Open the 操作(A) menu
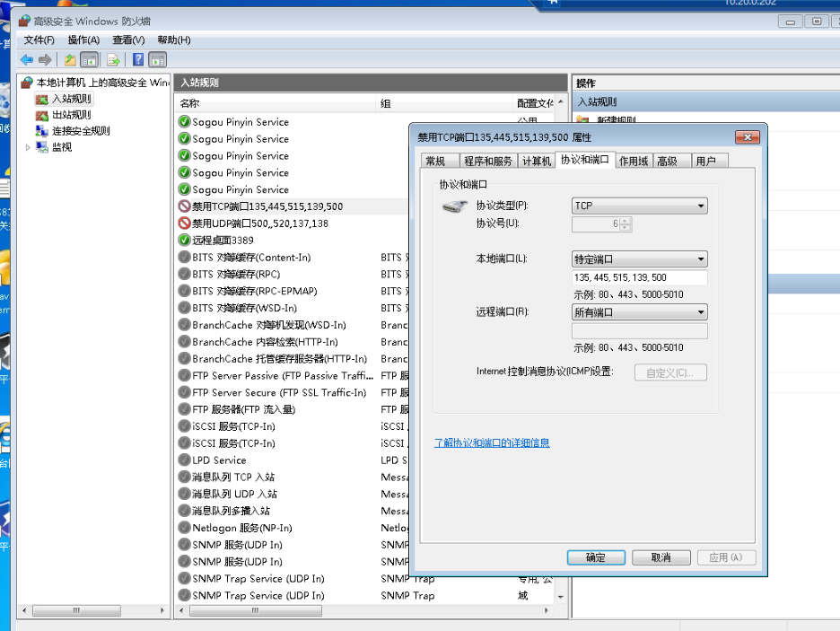The width and height of the screenshot is (840, 631). coord(83,40)
